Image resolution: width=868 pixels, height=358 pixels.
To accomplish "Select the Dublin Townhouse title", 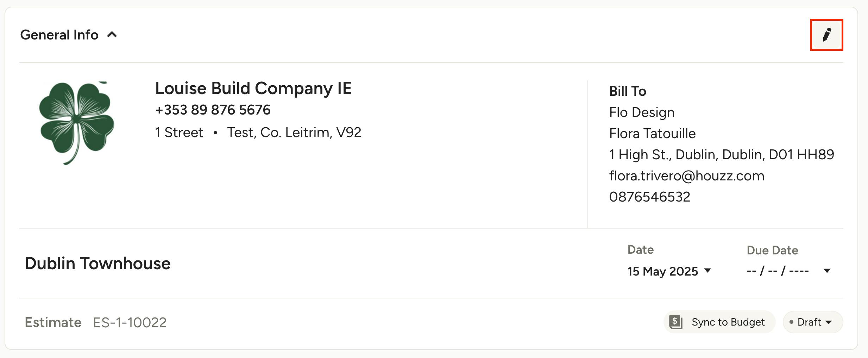I will 98,264.
